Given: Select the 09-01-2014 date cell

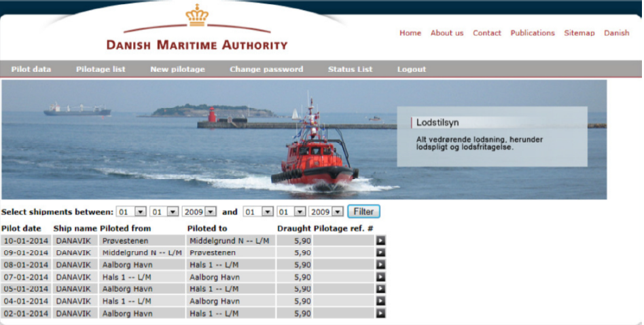Looking at the screenshot, I should [26, 253].
